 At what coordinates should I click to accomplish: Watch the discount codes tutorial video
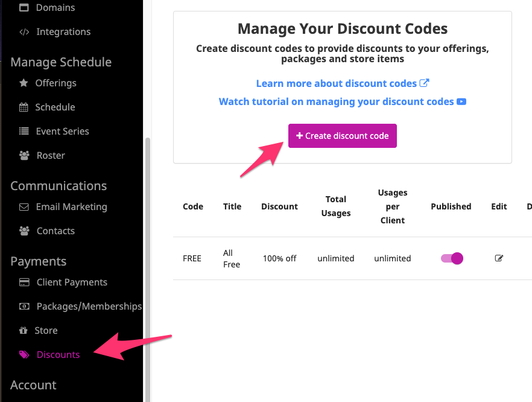342,101
